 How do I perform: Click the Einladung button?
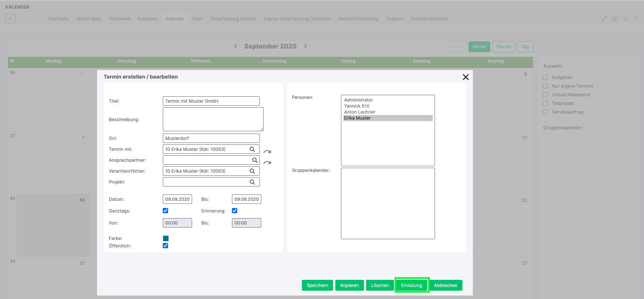pyautogui.click(x=411, y=285)
